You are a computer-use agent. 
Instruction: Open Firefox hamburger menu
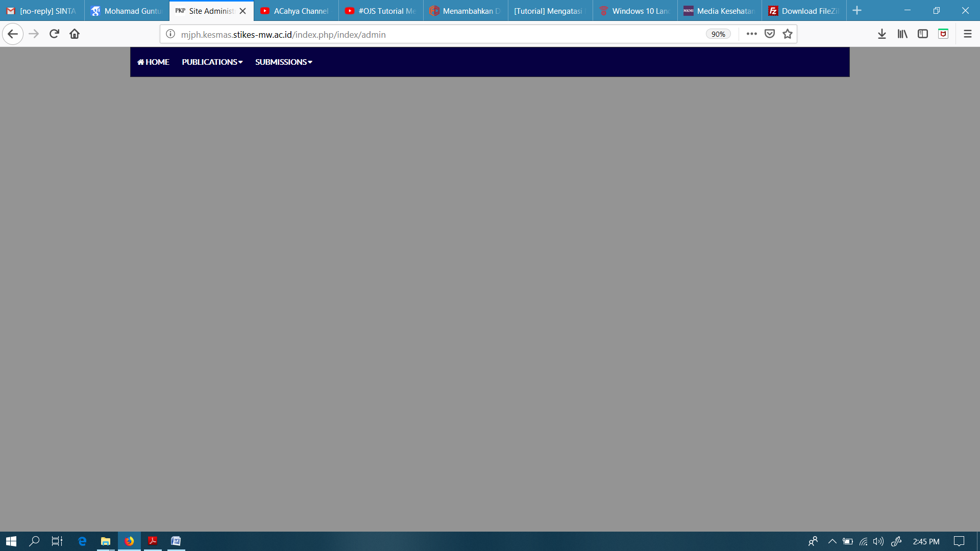[967, 34]
